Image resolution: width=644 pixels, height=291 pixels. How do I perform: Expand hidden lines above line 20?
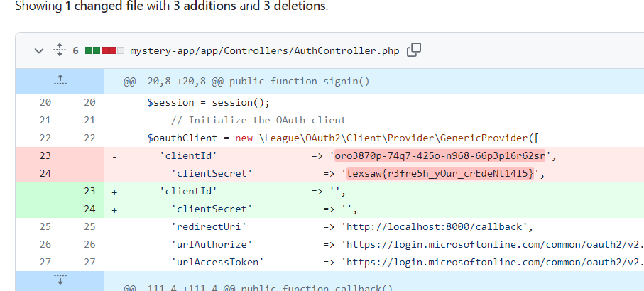click(60, 80)
